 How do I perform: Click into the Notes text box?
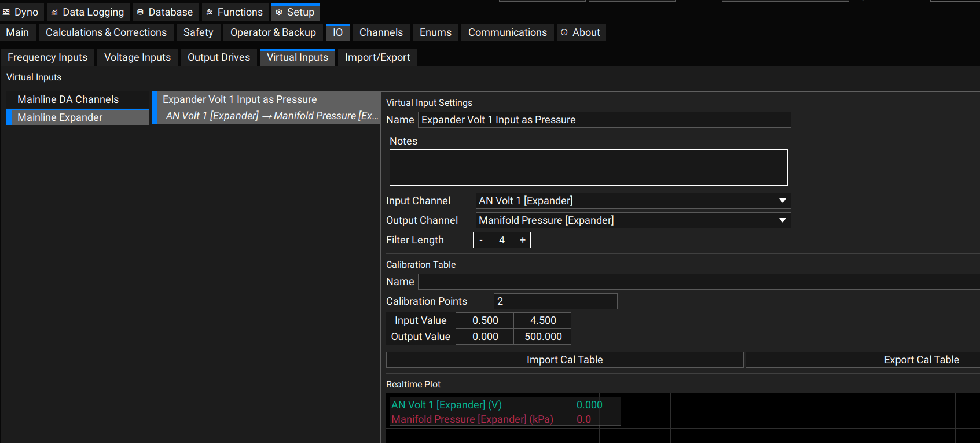point(588,168)
